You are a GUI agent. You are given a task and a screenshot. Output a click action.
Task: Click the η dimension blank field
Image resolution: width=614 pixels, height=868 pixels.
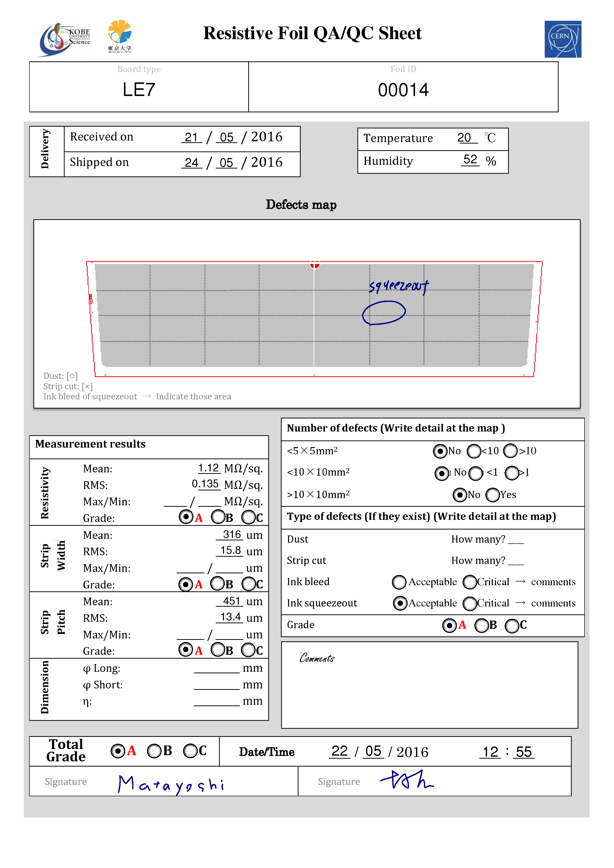tap(217, 701)
